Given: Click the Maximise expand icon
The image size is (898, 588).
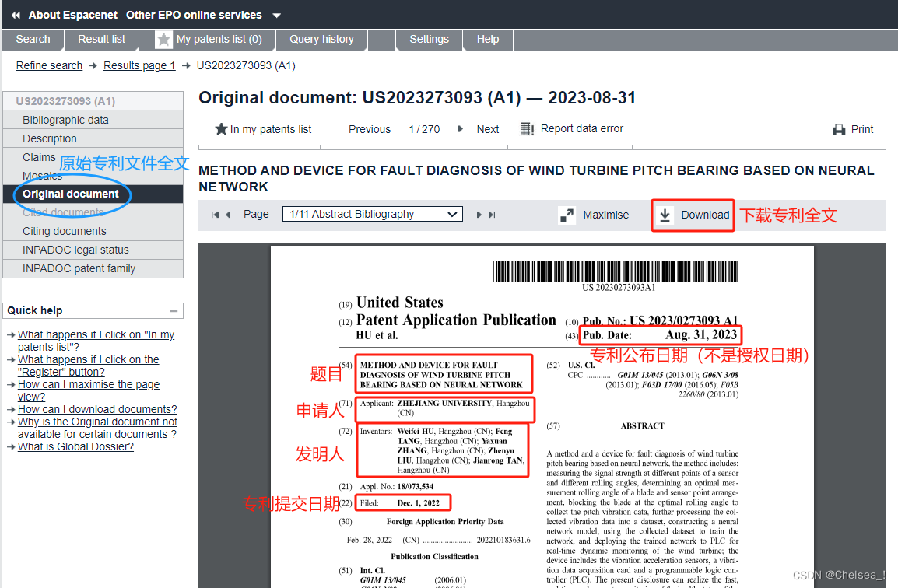Looking at the screenshot, I should [x=567, y=215].
